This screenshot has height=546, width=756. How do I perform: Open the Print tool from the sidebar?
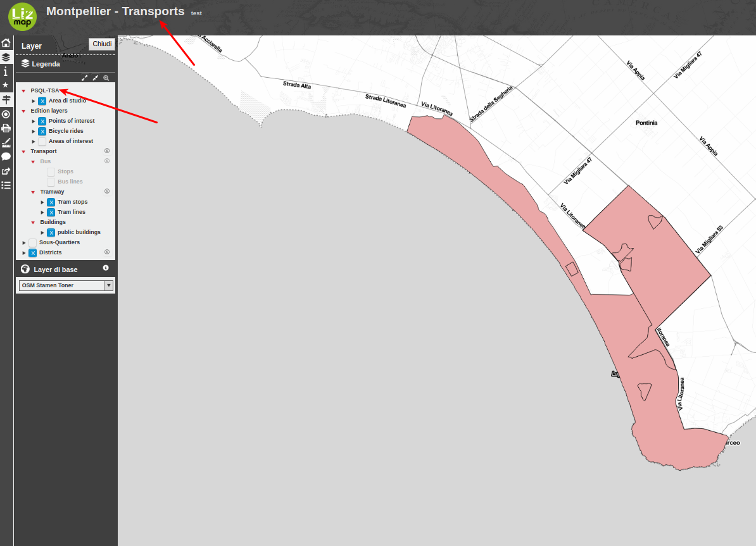tap(6, 128)
